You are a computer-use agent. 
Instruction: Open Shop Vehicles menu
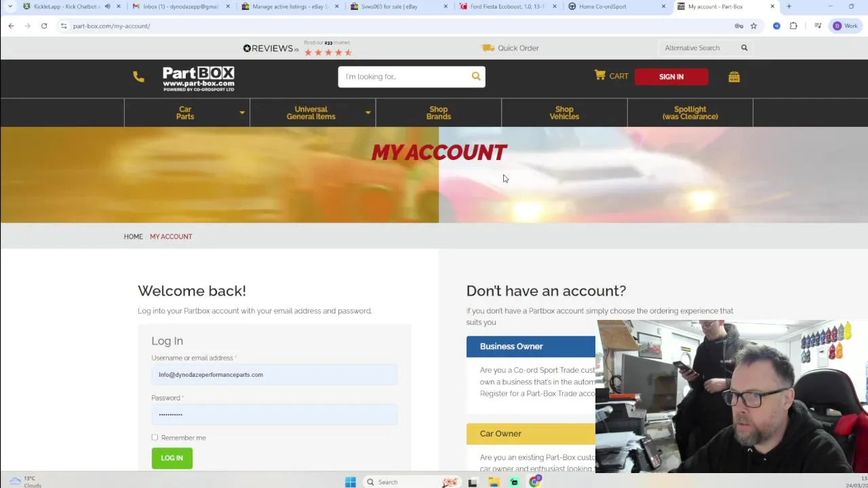[x=564, y=113]
